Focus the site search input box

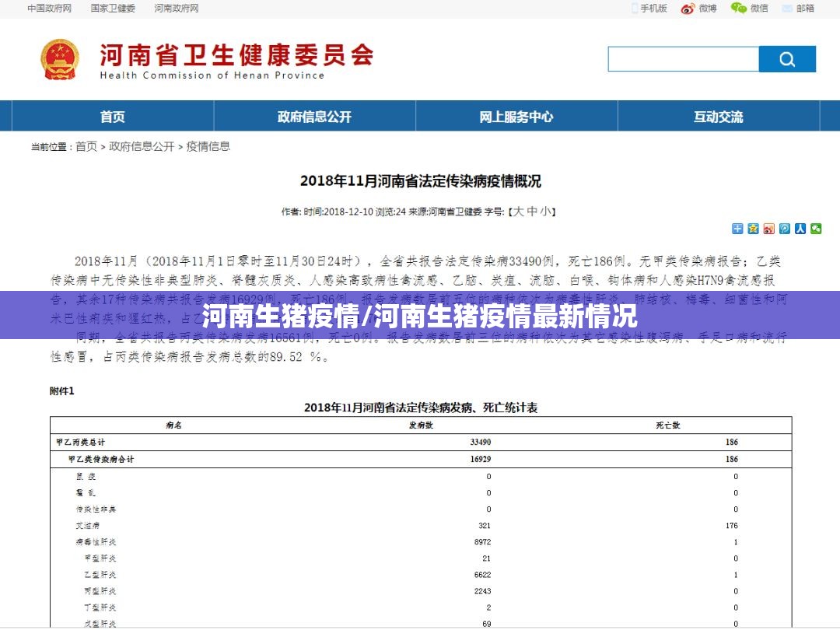[684, 59]
